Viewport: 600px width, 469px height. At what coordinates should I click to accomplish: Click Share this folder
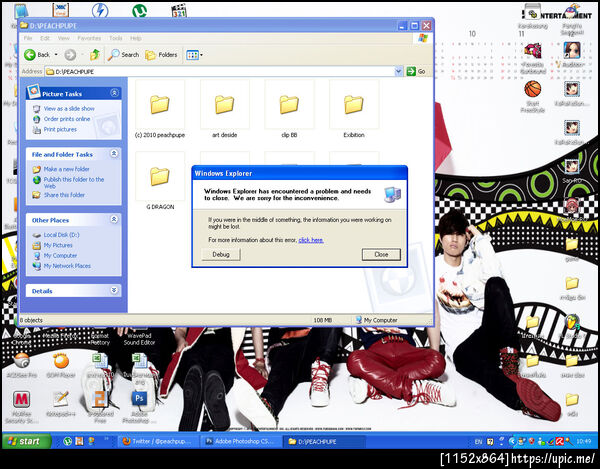pyautogui.click(x=64, y=195)
